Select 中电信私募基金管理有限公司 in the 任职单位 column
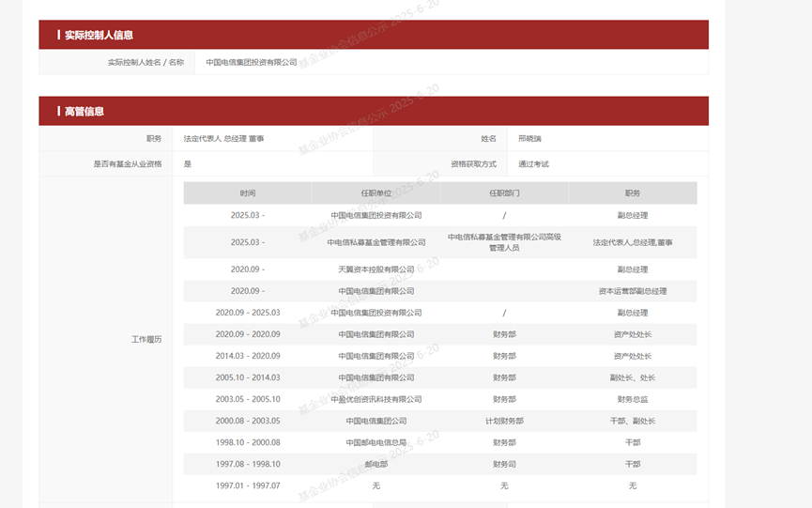 (x=376, y=242)
